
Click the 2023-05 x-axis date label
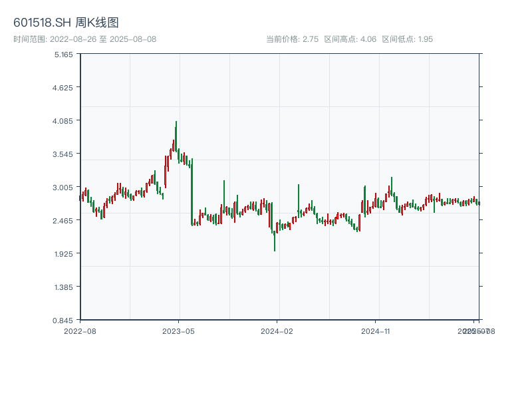click(179, 331)
